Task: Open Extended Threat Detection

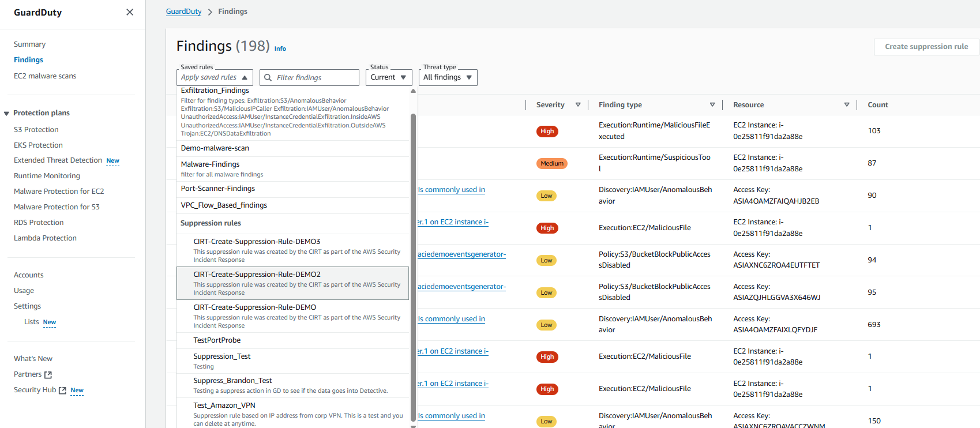Action: (58, 160)
